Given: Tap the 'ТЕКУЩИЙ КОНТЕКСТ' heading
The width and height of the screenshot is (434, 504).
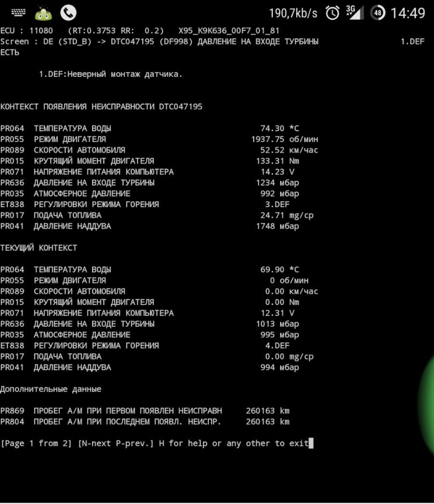Looking at the screenshot, I should coord(39,248).
